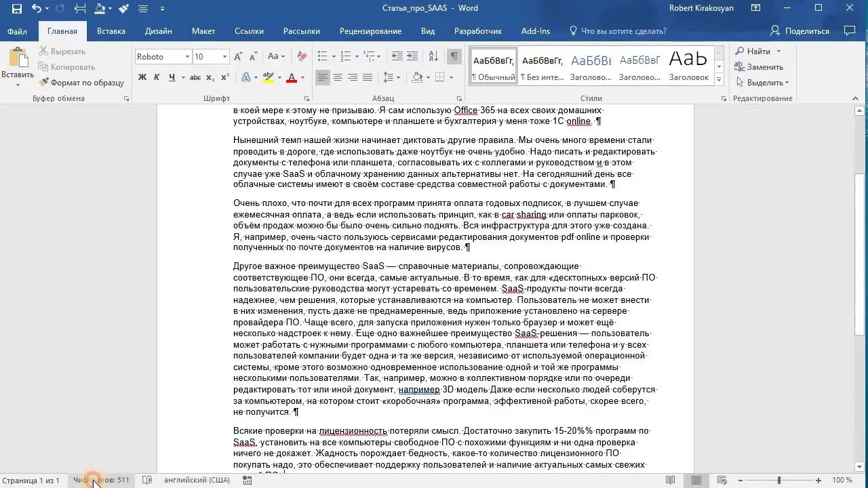Select the Обычный style
This screenshot has height=488, width=868.
click(494, 66)
